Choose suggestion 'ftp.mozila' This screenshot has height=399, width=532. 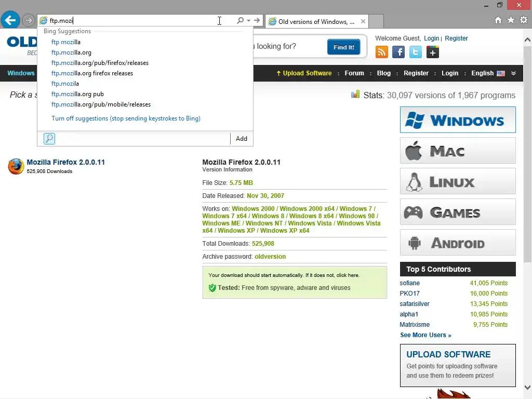pyautogui.click(x=145, y=84)
